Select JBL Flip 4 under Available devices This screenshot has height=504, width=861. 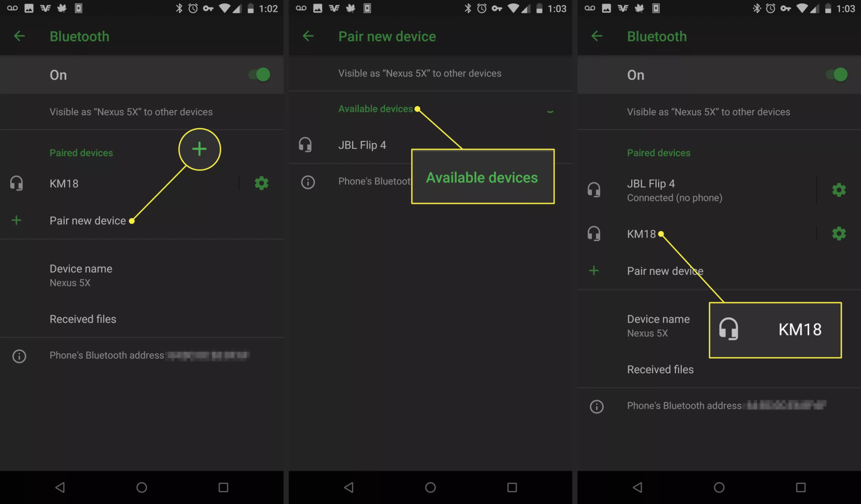pos(430,145)
